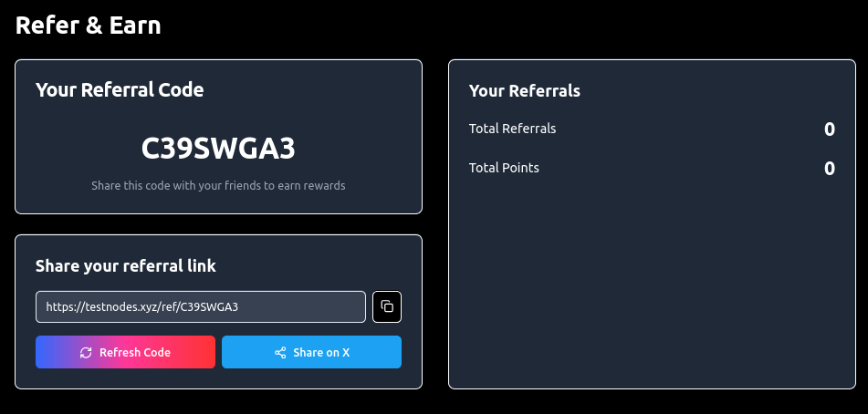The height and width of the screenshot is (414, 868).
Task: Click the 'Share this code with your friends' text
Action: pos(218,185)
